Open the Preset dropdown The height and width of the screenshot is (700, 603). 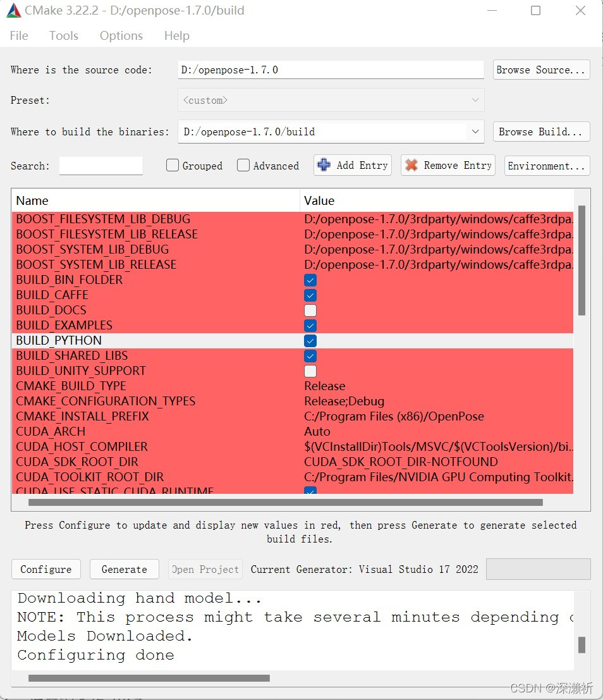475,100
